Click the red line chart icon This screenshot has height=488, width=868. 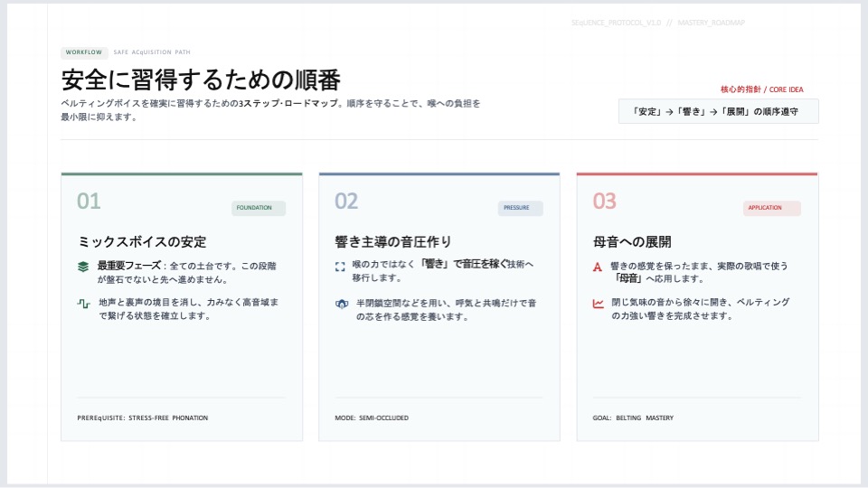[x=598, y=304]
